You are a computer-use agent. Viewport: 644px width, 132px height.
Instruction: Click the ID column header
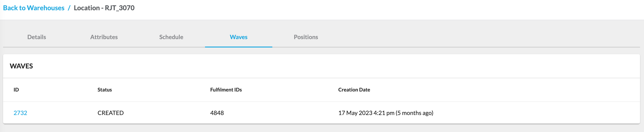16,90
